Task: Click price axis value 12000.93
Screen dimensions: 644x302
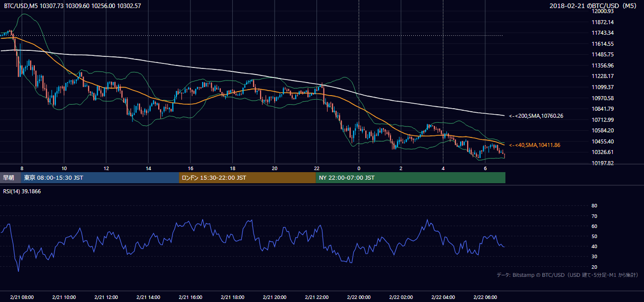Action: click(603, 11)
